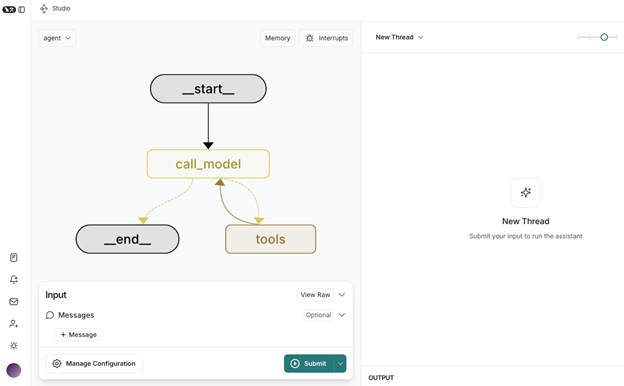Open the agent graph dropdown

[x=57, y=38]
